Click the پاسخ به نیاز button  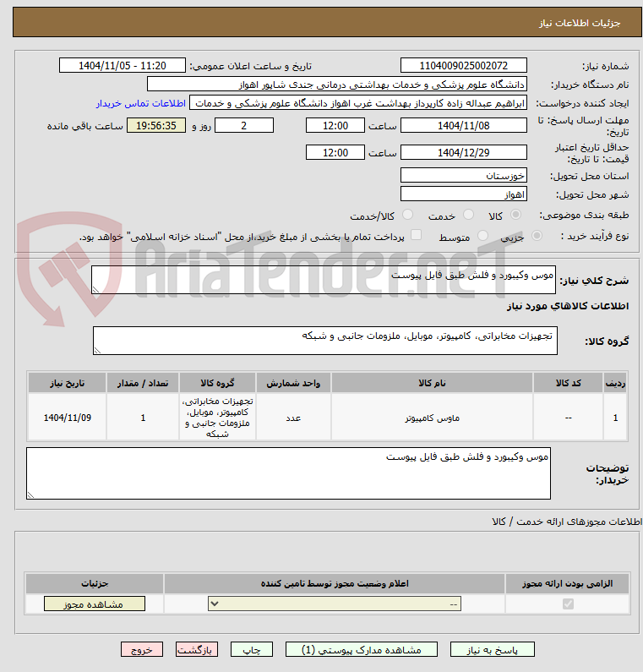pyautogui.click(x=493, y=650)
